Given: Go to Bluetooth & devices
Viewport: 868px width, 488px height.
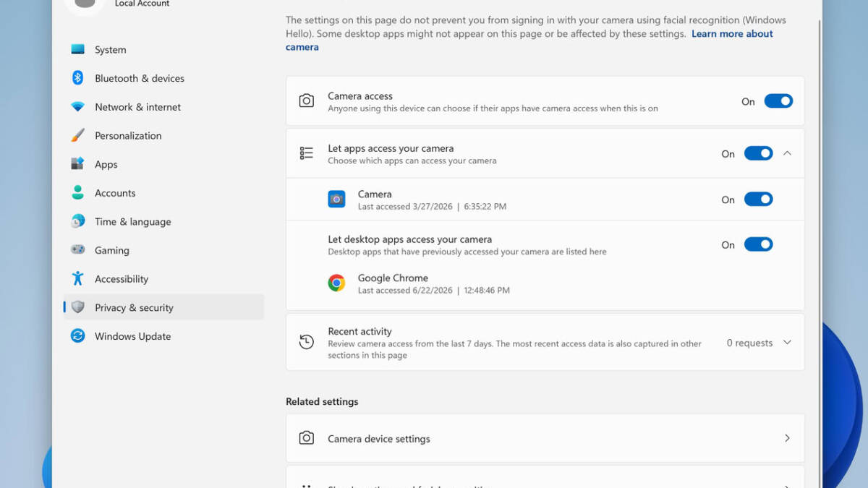Looking at the screenshot, I should [x=163, y=78].
